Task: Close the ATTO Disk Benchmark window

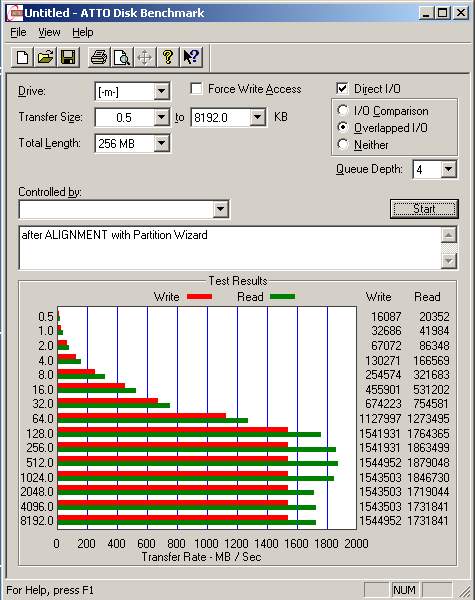Action: coord(461,13)
